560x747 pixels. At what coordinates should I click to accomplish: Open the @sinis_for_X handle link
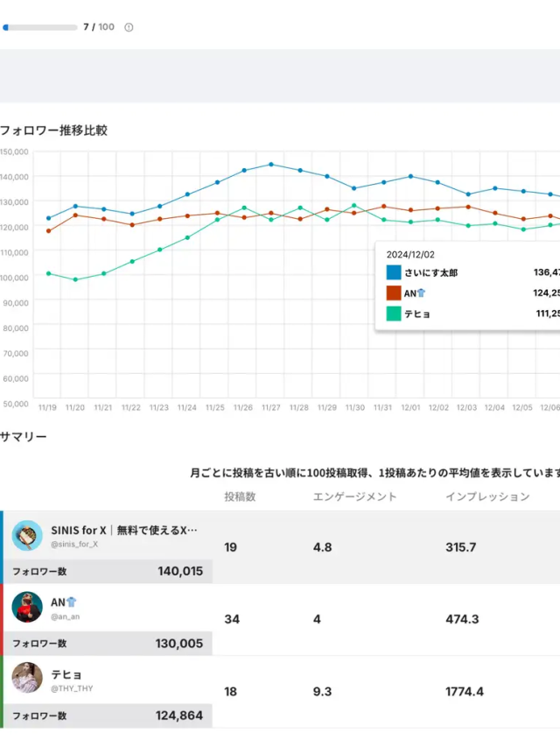click(74, 545)
